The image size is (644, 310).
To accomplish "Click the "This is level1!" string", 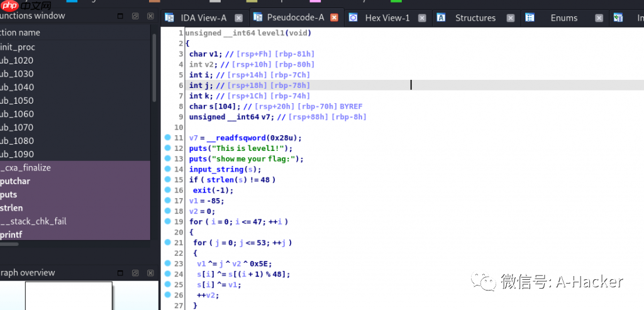I will click(x=252, y=148).
